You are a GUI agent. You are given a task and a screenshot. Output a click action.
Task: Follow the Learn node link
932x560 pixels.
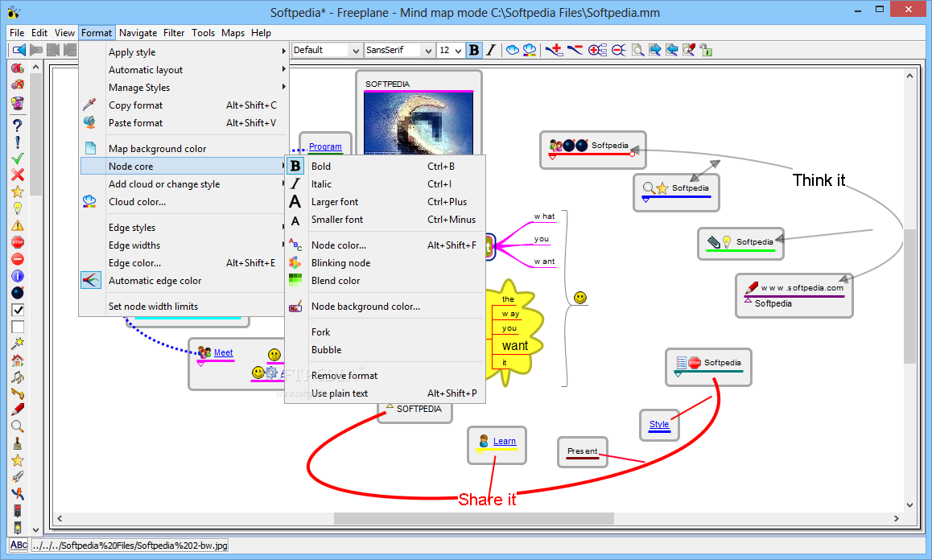tap(505, 441)
